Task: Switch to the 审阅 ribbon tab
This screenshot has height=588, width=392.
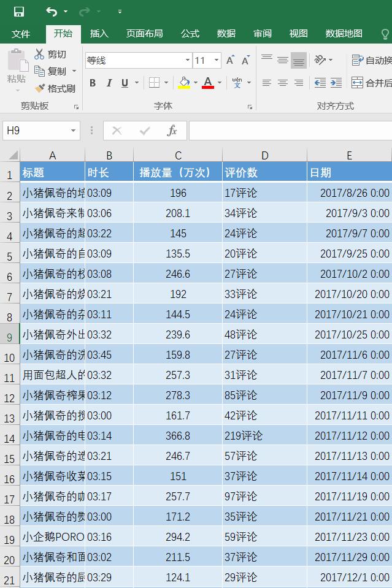Action: pos(263,34)
